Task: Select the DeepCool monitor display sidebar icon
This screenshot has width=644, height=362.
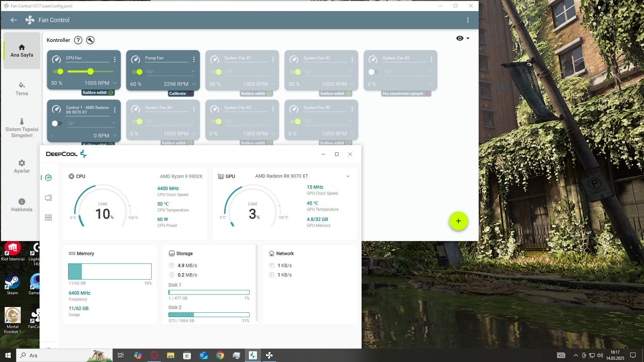Action: click(48, 198)
